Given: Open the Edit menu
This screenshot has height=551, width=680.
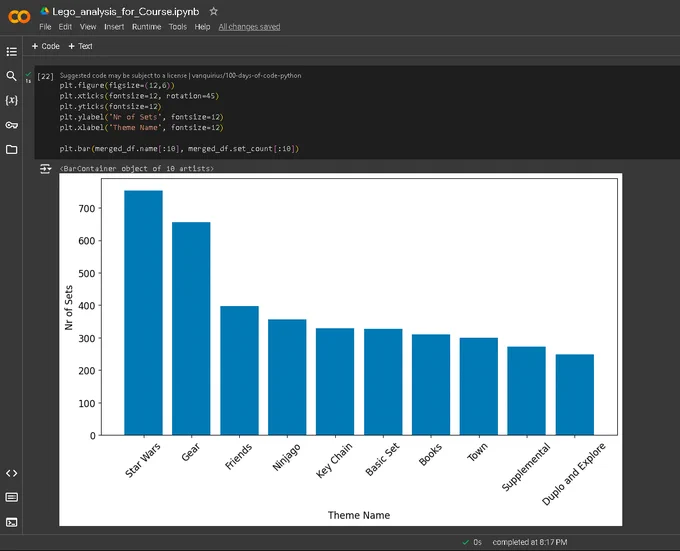Looking at the screenshot, I should (x=65, y=27).
